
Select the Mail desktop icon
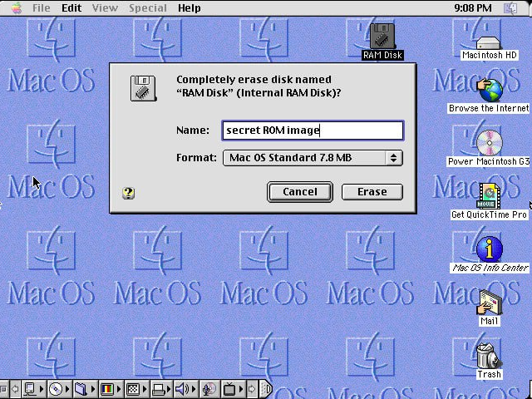489,303
